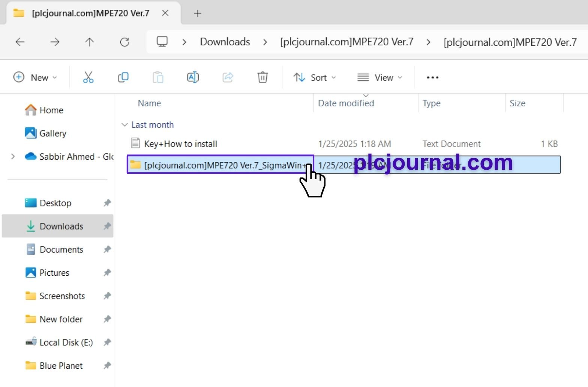Close the MPE720 Ver.7 tab
Image resolution: width=588 pixels, height=387 pixels.
click(x=165, y=13)
